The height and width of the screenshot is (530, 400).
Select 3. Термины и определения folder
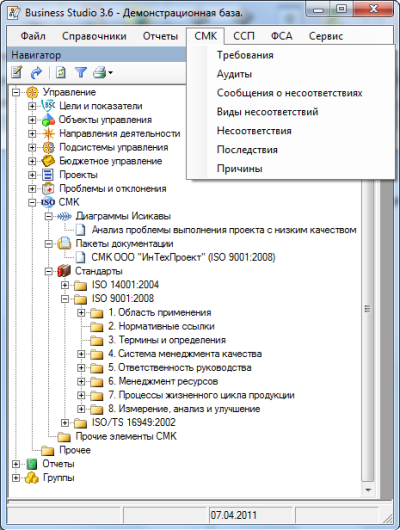(167, 340)
